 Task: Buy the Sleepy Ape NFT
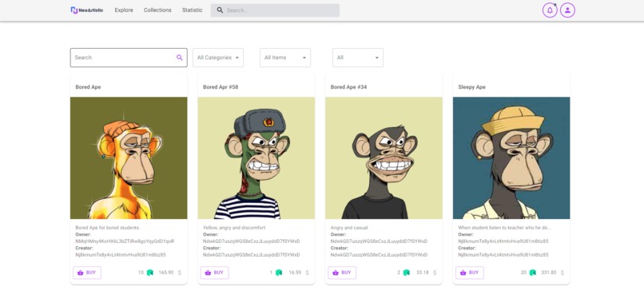[x=470, y=273]
